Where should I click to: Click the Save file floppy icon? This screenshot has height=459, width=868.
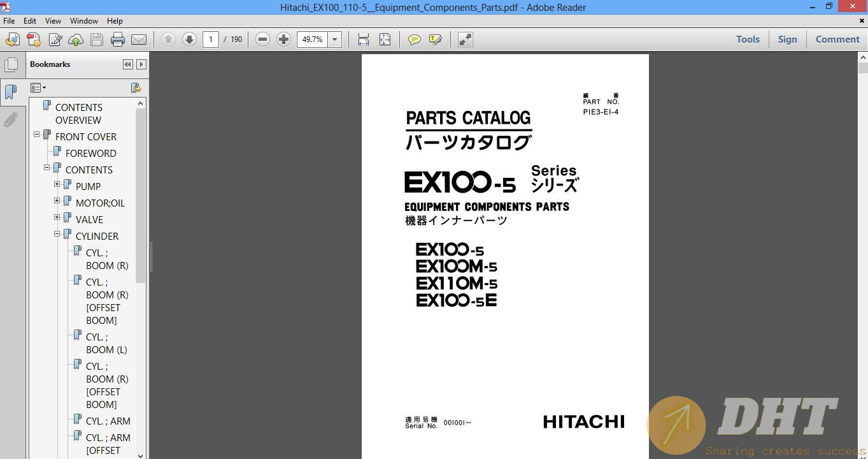pos(97,40)
